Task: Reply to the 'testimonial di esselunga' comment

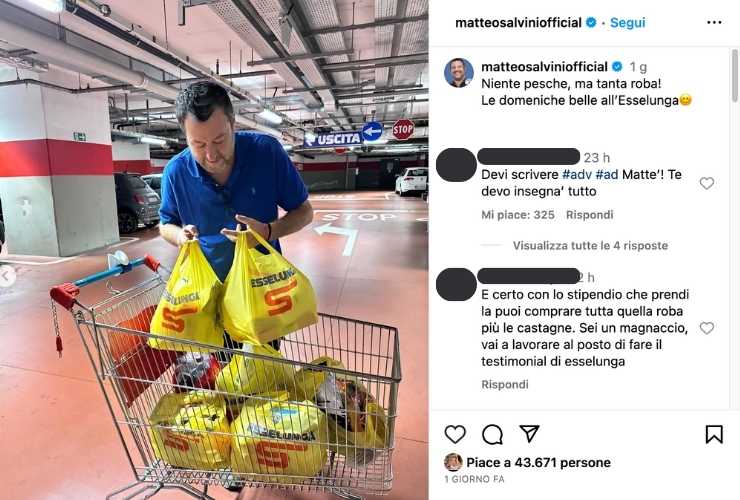Action: tap(505, 384)
